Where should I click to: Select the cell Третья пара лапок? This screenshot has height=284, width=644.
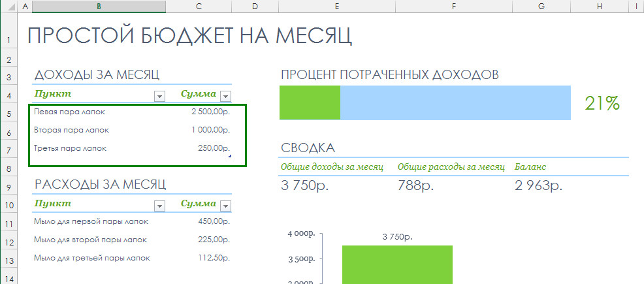99,149
